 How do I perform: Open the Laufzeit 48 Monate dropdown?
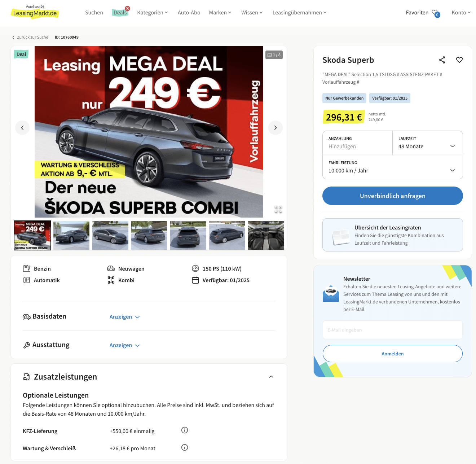[428, 143]
